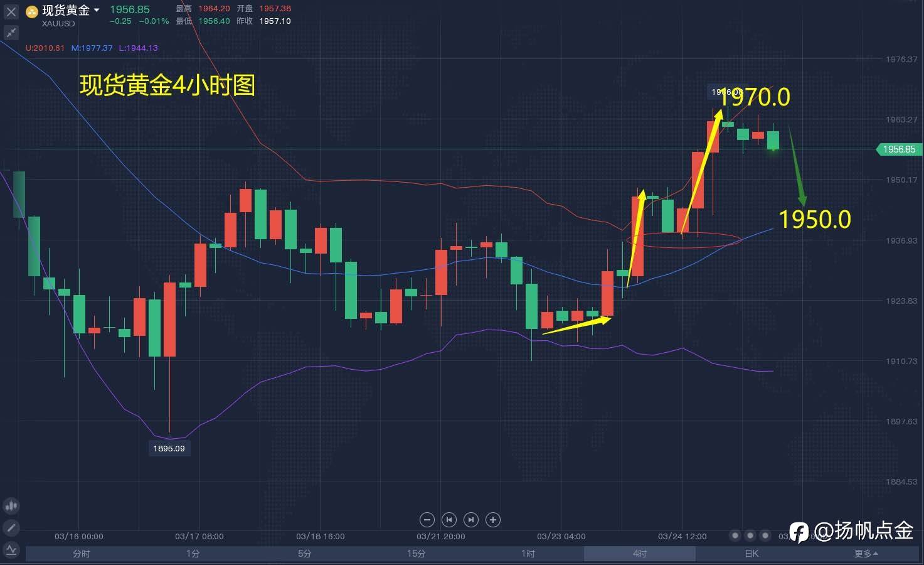This screenshot has width=924, height=565.
Task: Toggle the collapse fullscreen arrows icon
Action: pos(11,33)
